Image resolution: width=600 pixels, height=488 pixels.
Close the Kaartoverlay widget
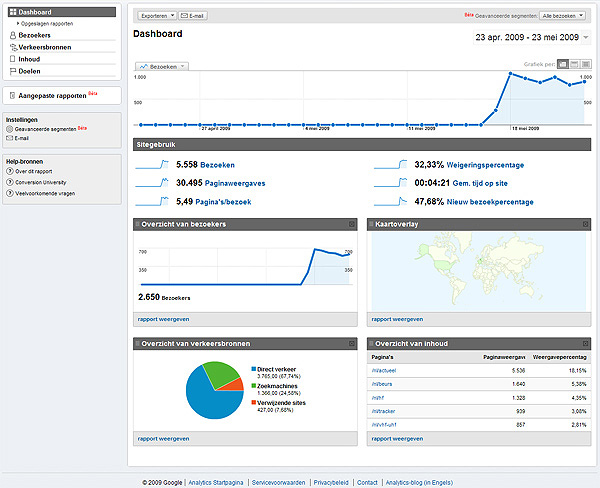(x=585, y=224)
